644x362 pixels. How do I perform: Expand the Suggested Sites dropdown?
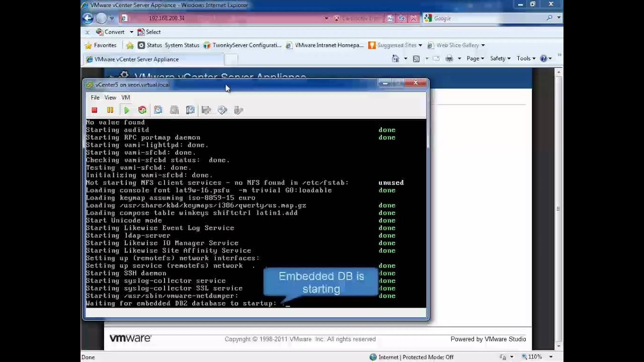point(420,45)
